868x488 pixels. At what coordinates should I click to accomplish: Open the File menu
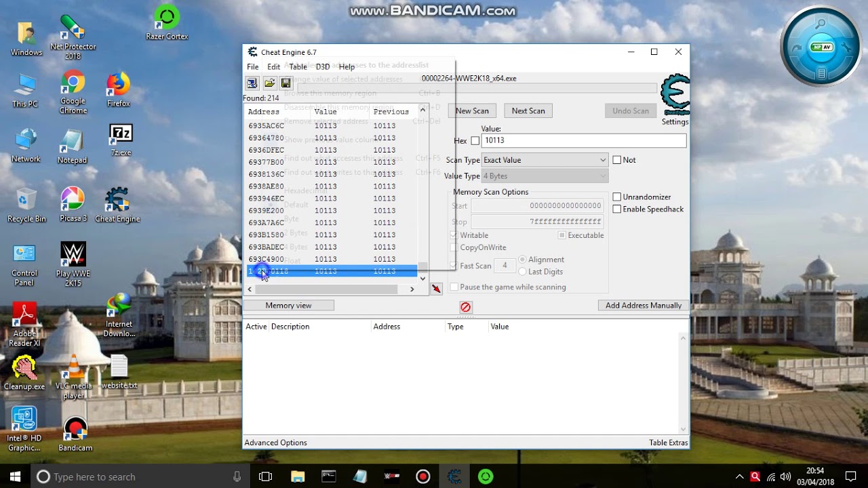coord(252,66)
